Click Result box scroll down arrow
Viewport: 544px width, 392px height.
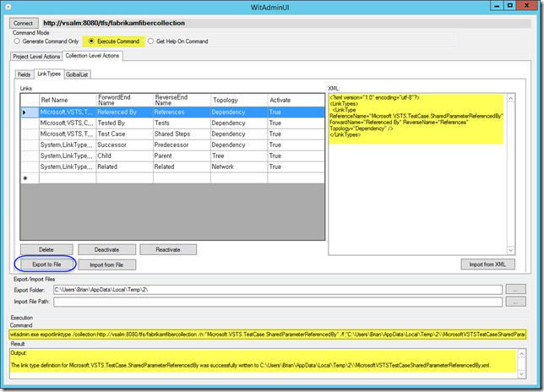click(x=521, y=374)
